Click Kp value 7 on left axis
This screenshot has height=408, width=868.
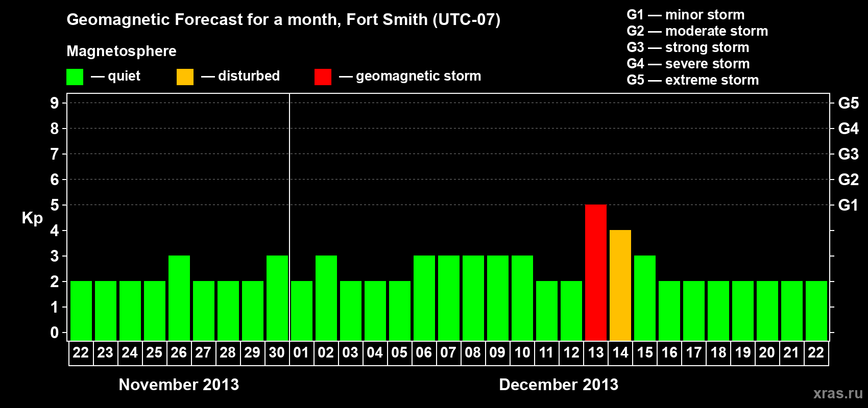[55, 154]
